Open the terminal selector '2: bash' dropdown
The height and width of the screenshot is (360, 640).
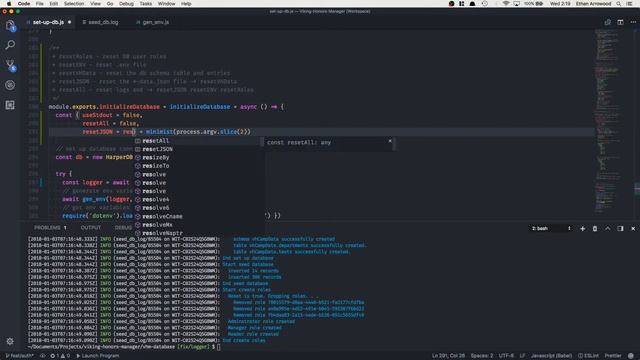click(x=551, y=229)
